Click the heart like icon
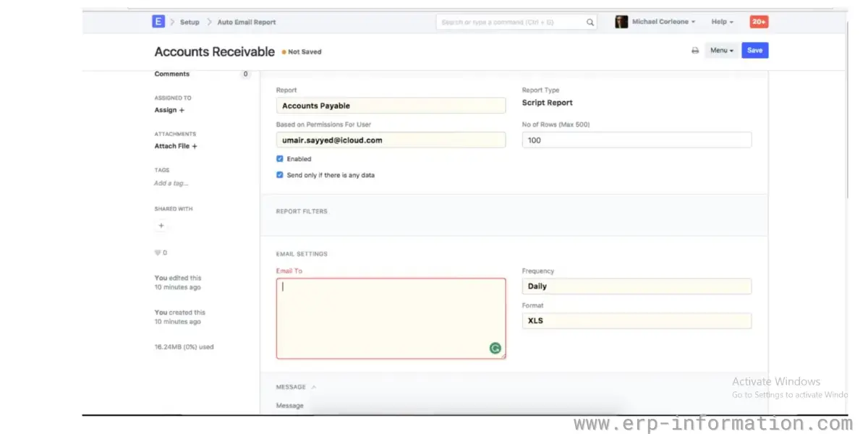Viewport: 868px width, 434px height. tap(158, 253)
